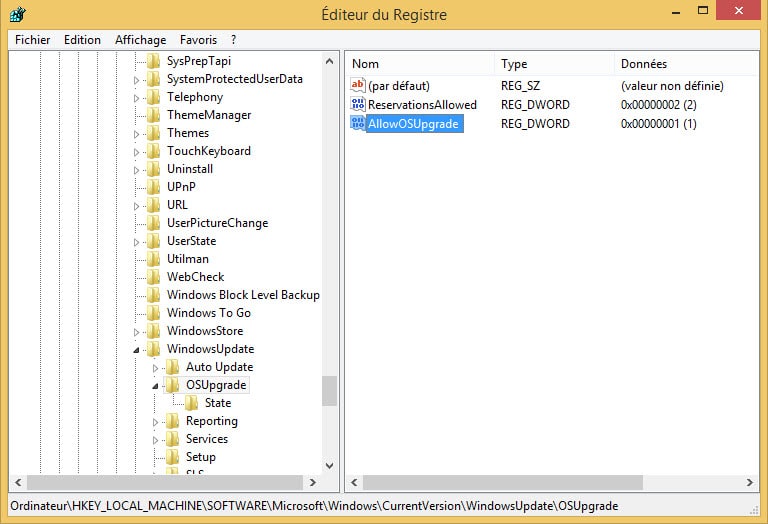The height and width of the screenshot is (524, 768).
Task: Click the Registry Editor title bar icon
Action: [18, 14]
